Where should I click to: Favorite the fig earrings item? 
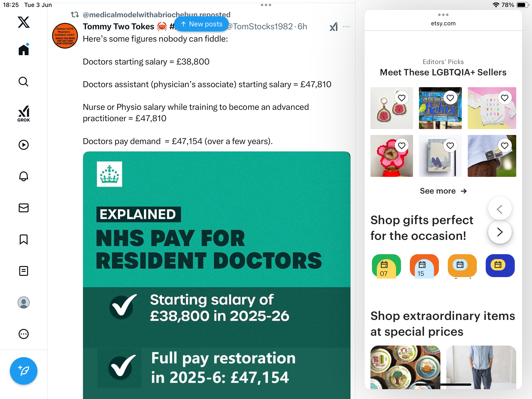tap(402, 98)
